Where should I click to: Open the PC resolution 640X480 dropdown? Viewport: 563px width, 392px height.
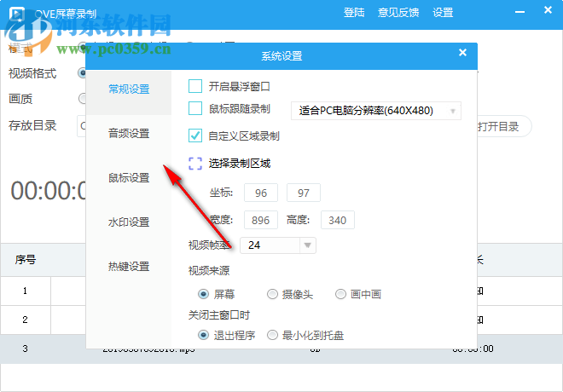point(376,111)
